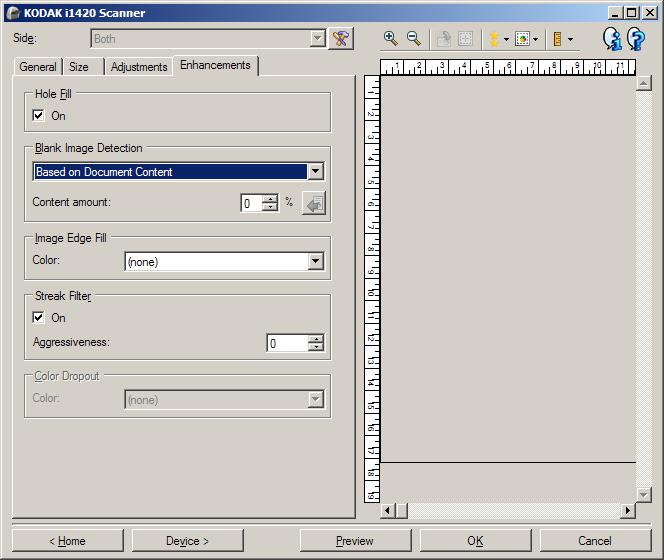Click the < Home button

coord(68,541)
